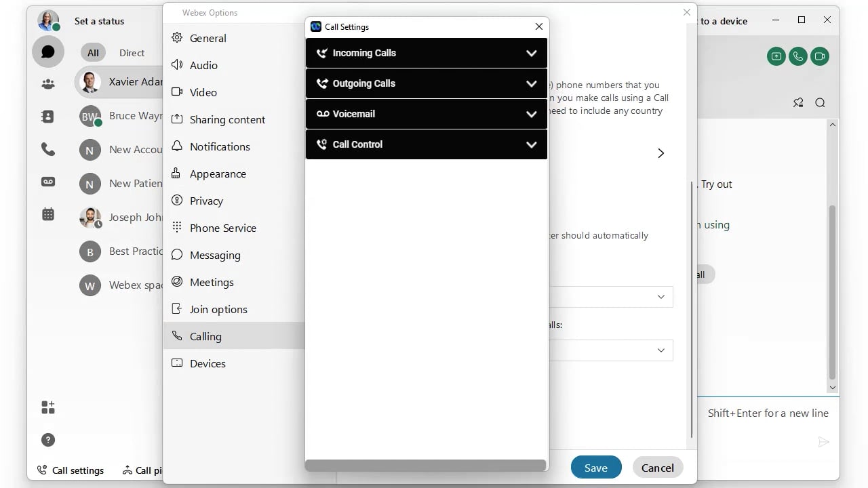
Task: Open the Help question mark icon
Action: click(x=48, y=440)
